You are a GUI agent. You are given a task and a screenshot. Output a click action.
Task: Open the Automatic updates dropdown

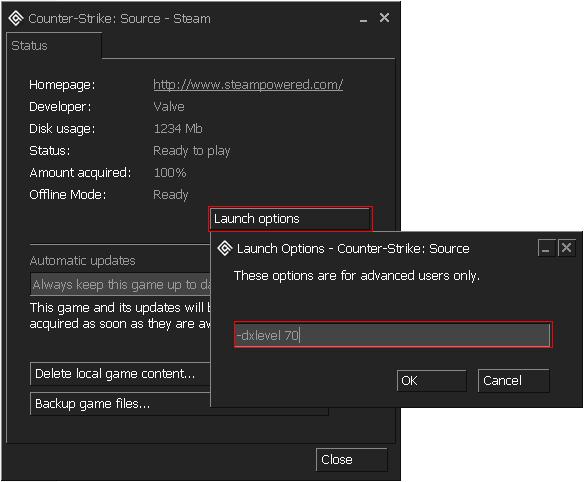[120, 285]
